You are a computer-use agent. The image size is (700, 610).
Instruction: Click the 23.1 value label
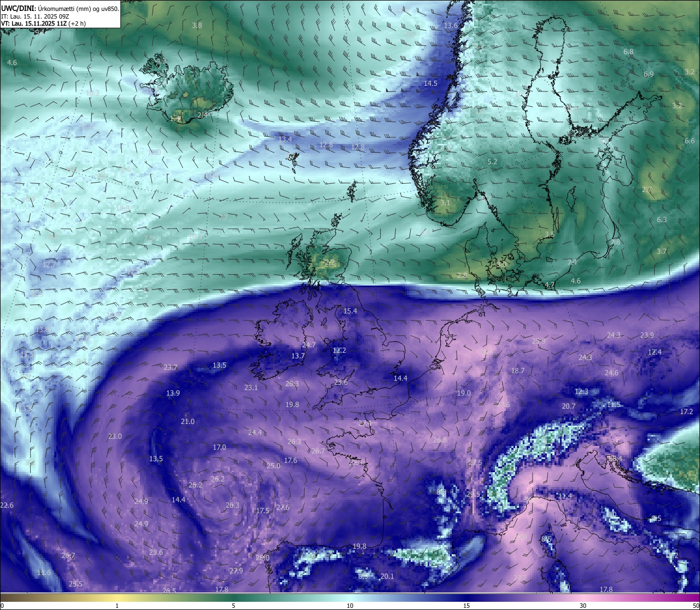(x=251, y=387)
